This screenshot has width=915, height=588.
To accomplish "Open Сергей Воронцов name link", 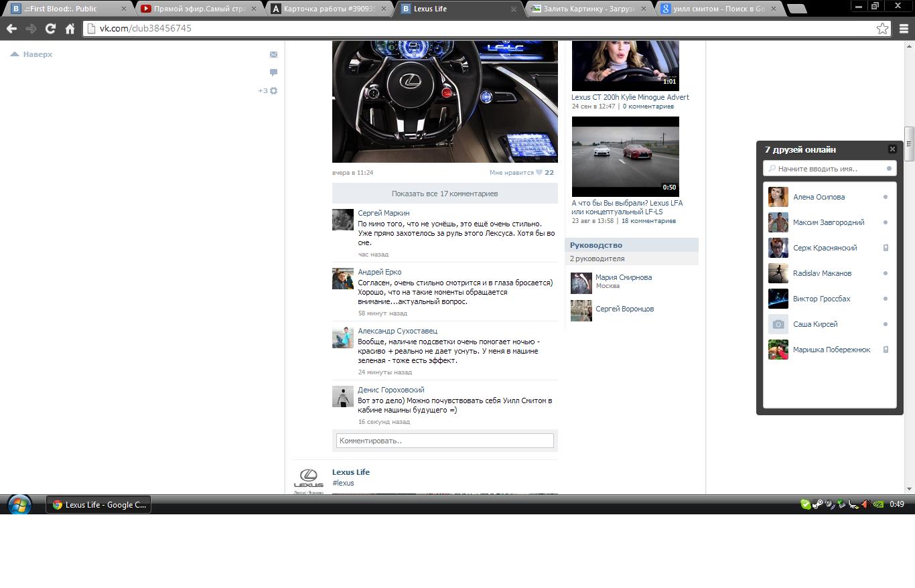I will (625, 309).
